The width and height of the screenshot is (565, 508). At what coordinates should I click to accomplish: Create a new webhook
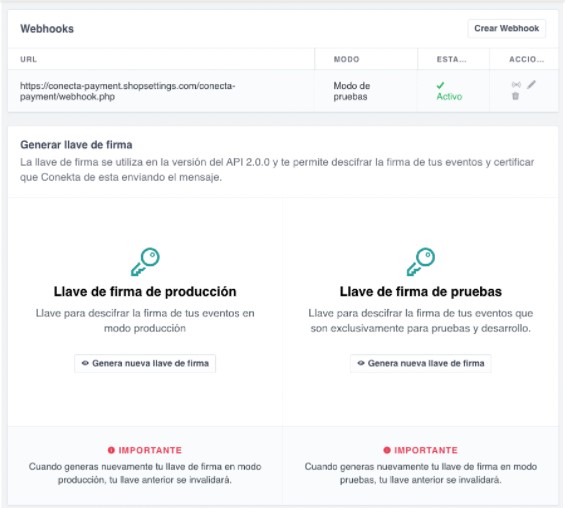click(507, 28)
